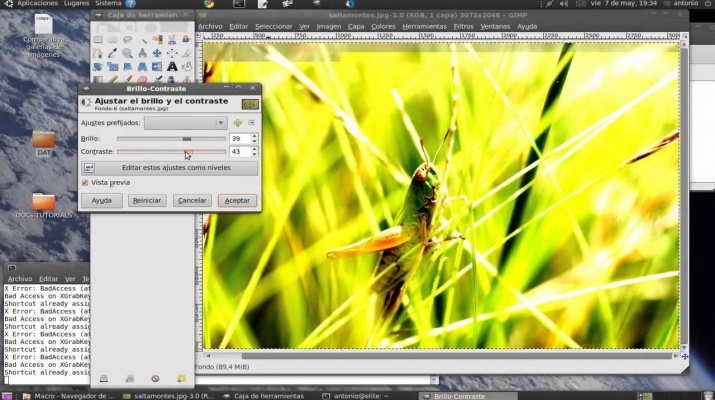Click the green plus to save preset
The image size is (715, 400).
pos(237,123)
